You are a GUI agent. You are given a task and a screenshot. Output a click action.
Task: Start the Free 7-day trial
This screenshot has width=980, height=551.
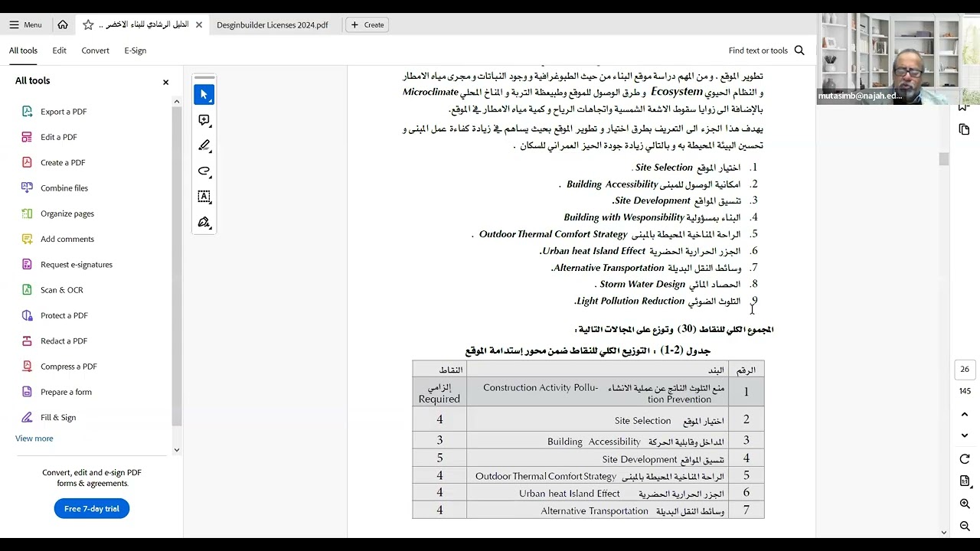92,509
